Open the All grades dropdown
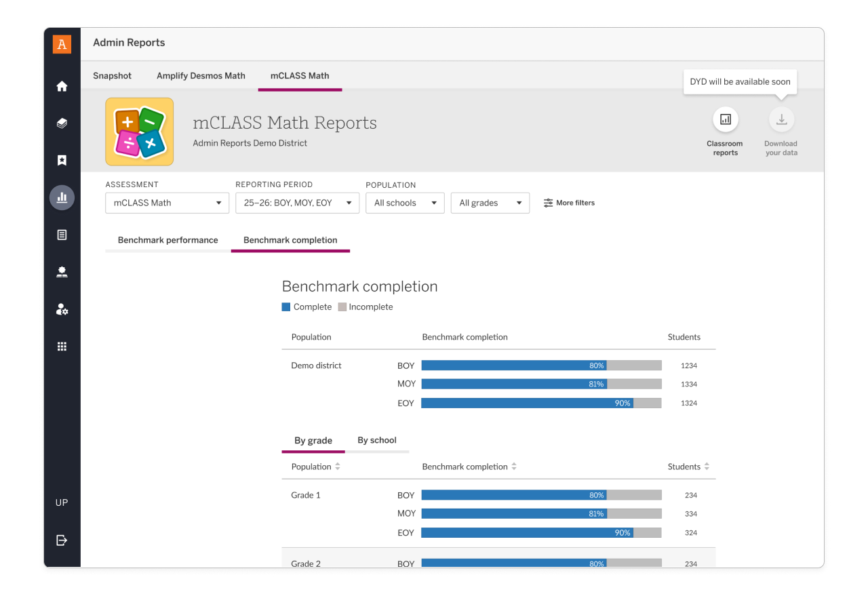This screenshot has height=594, width=868. [490, 202]
